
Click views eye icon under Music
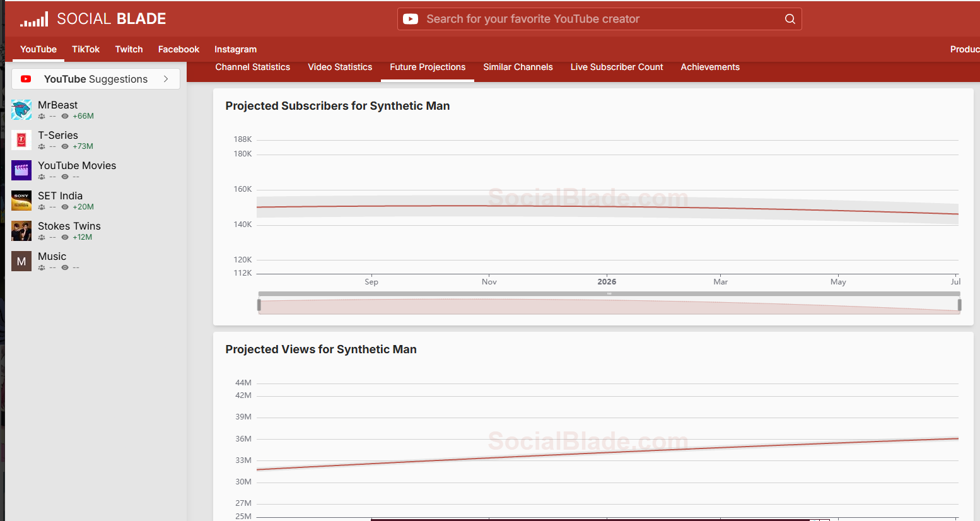[65, 267]
